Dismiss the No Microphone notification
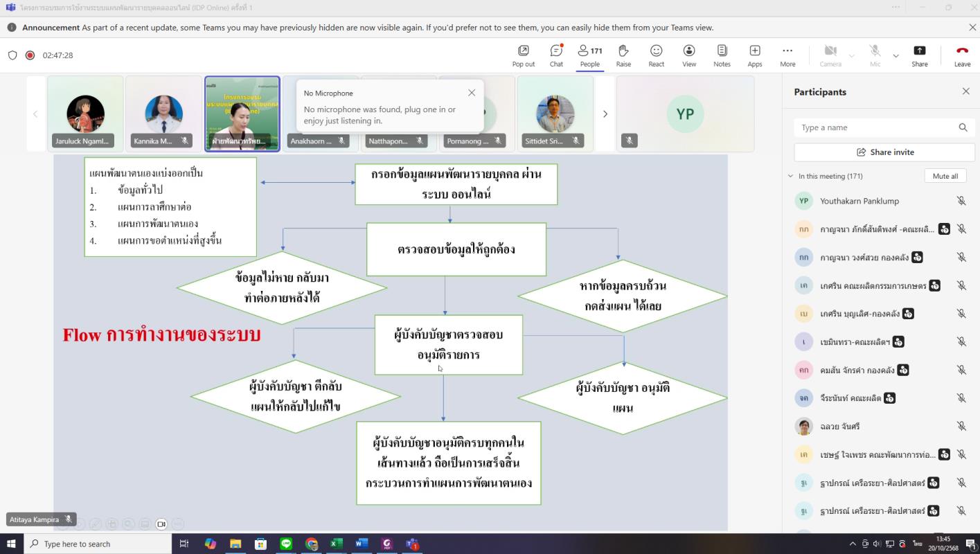This screenshot has width=980, height=554. click(x=472, y=93)
